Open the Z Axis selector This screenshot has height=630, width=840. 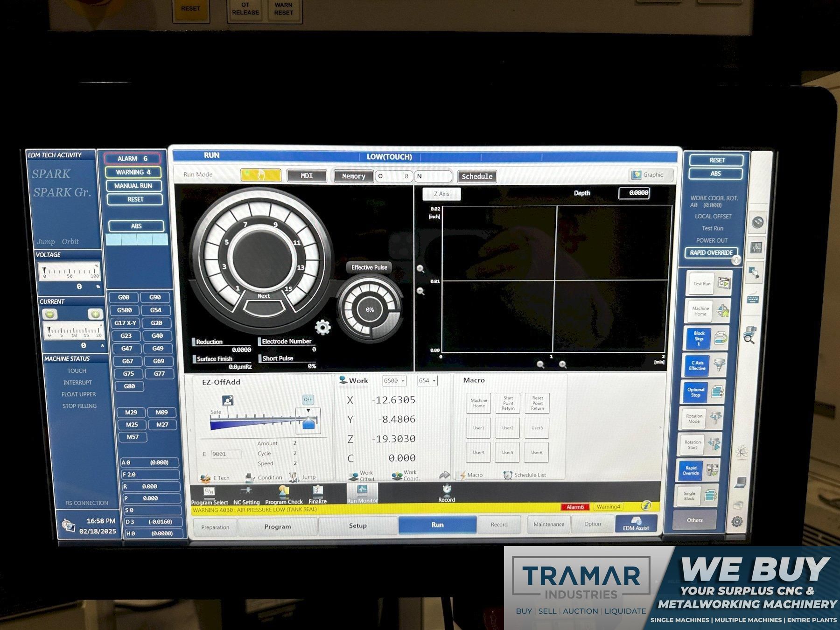tap(441, 194)
